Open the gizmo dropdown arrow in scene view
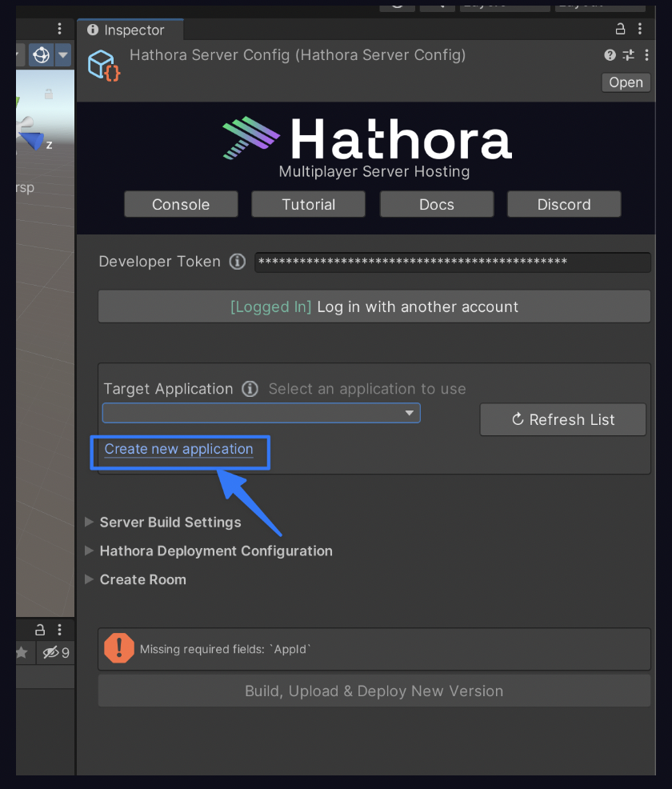The height and width of the screenshot is (789, 672). tap(63, 55)
